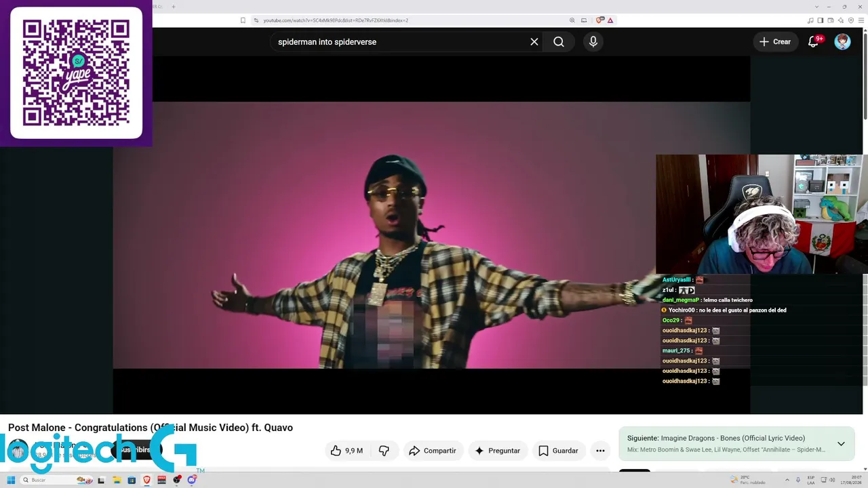This screenshot has width=868, height=488.
Task: Click the Brave Rewards triangle icon
Action: pos(610,20)
